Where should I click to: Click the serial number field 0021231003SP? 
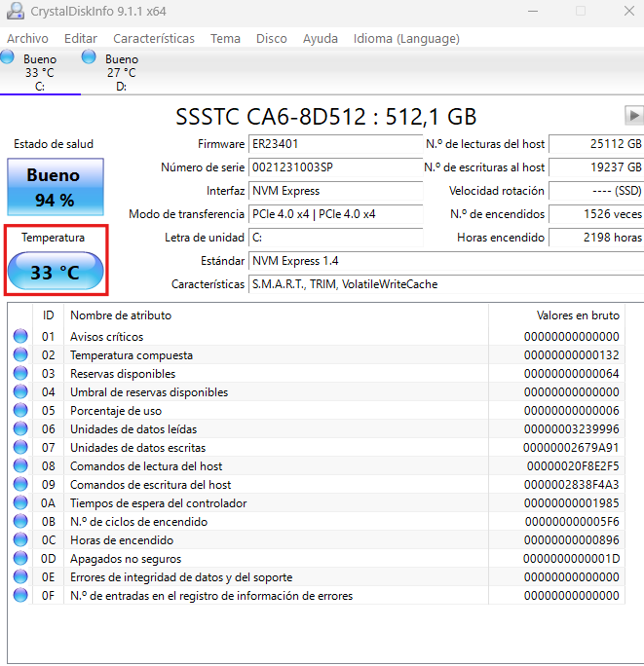click(335, 167)
